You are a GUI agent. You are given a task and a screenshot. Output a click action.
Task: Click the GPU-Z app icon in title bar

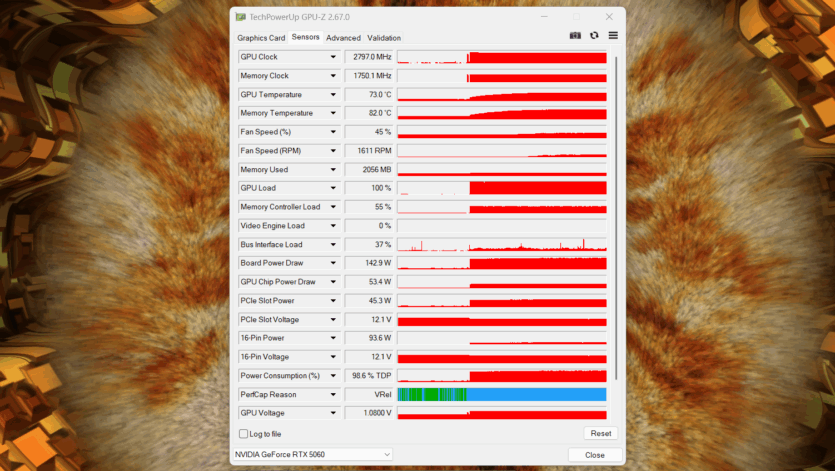click(x=240, y=17)
